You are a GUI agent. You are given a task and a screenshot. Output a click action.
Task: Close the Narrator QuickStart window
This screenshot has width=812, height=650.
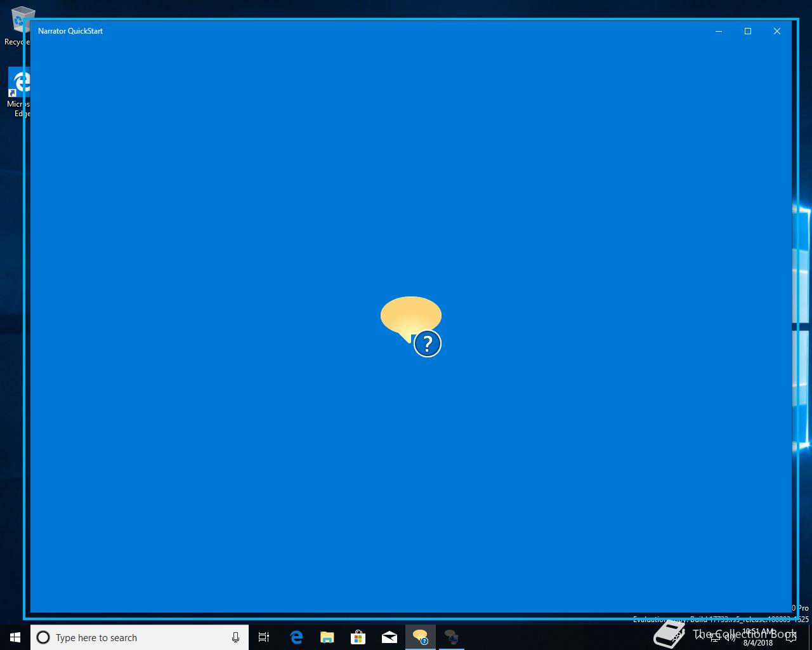(x=777, y=31)
